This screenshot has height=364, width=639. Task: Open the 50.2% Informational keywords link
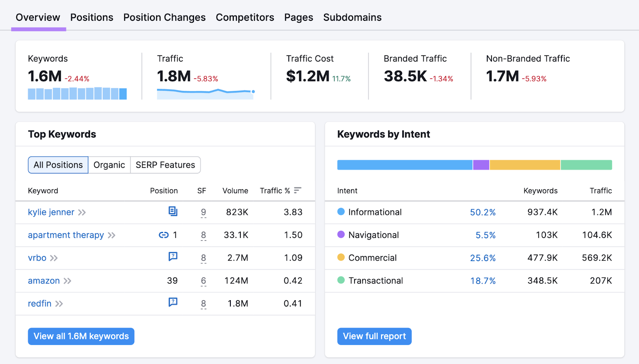(x=482, y=212)
